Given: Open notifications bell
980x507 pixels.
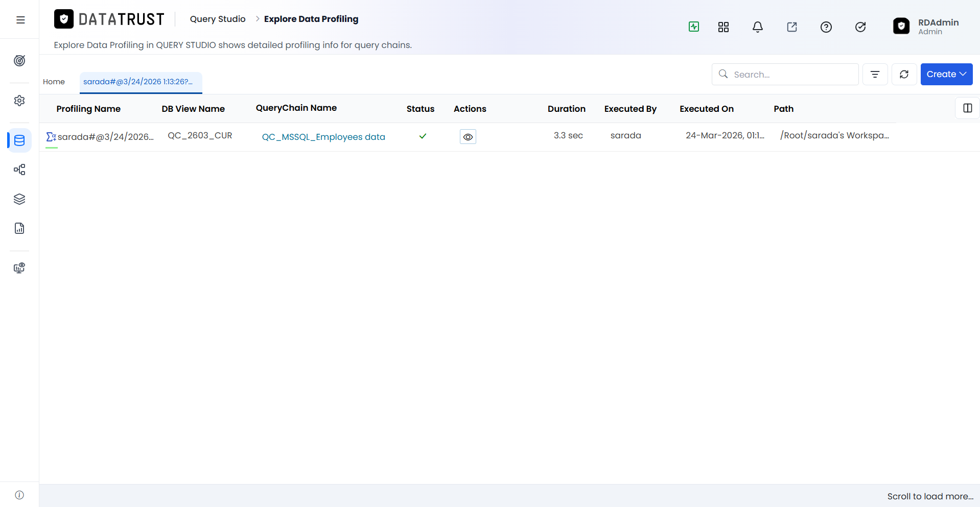Looking at the screenshot, I should pyautogui.click(x=758, y=27).
